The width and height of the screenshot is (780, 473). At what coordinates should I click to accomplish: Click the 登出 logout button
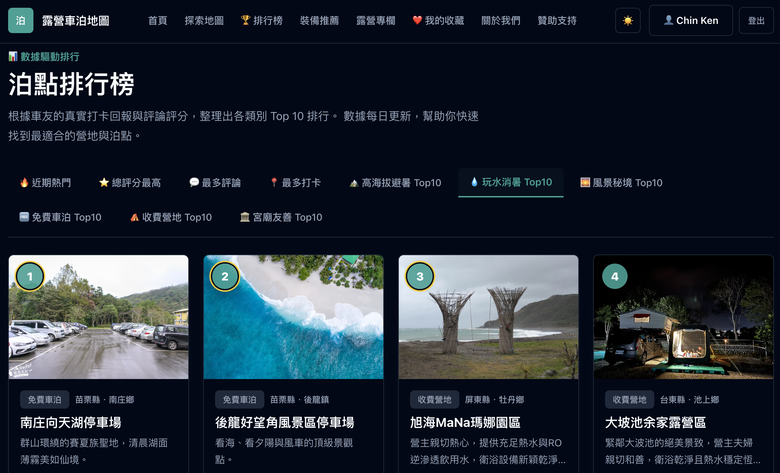[756, 21]
